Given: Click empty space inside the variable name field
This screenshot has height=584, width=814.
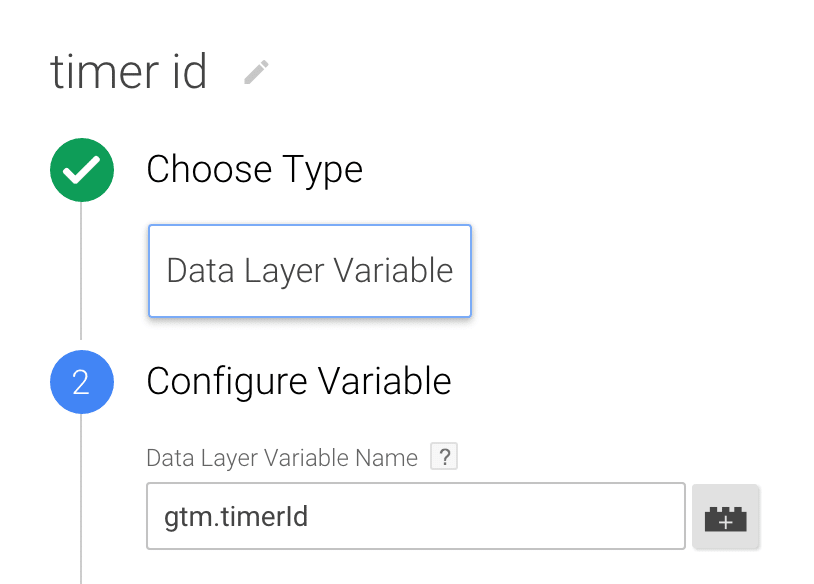Looking at the screenshot, I should tap(493, 516).
